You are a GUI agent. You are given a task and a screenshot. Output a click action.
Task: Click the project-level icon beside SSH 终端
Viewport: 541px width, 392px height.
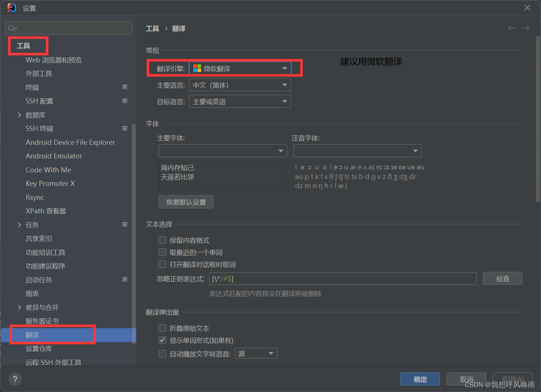point(125,128)
